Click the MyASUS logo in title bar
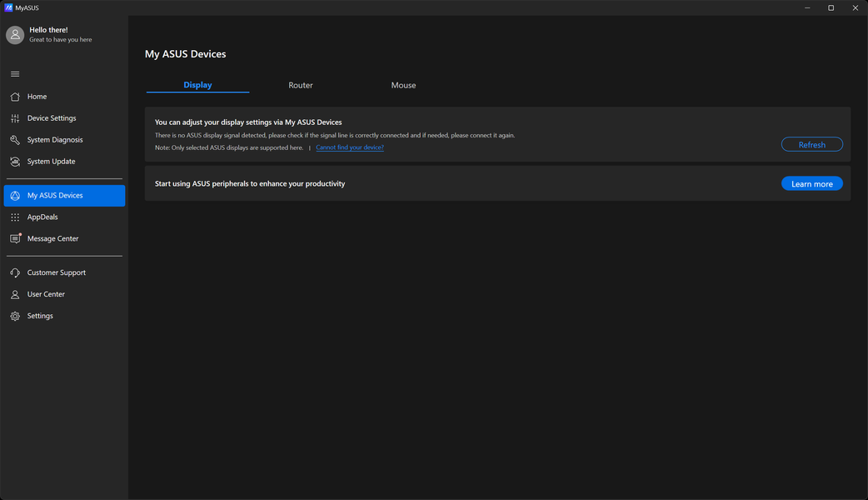 tap(8, 7)
